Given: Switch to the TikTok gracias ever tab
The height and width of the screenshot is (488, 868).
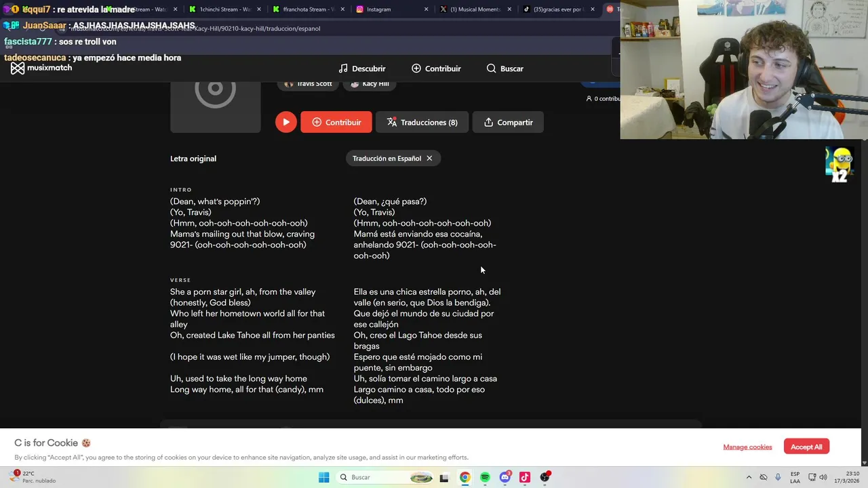Looking at the screenshot, I should coord(559,9).
